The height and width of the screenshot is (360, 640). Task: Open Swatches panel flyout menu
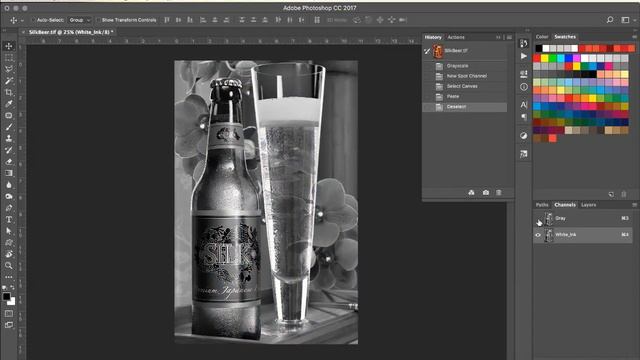[x=634, y=37]
